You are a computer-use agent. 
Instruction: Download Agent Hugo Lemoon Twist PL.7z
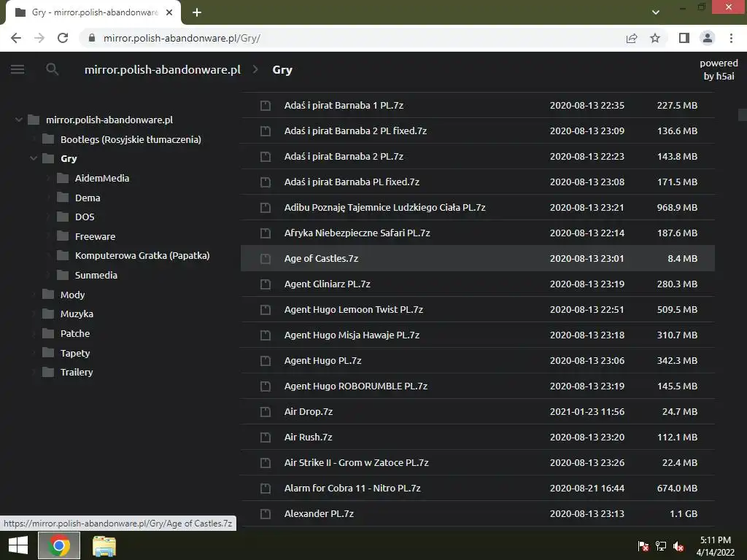tap(477, 309)
